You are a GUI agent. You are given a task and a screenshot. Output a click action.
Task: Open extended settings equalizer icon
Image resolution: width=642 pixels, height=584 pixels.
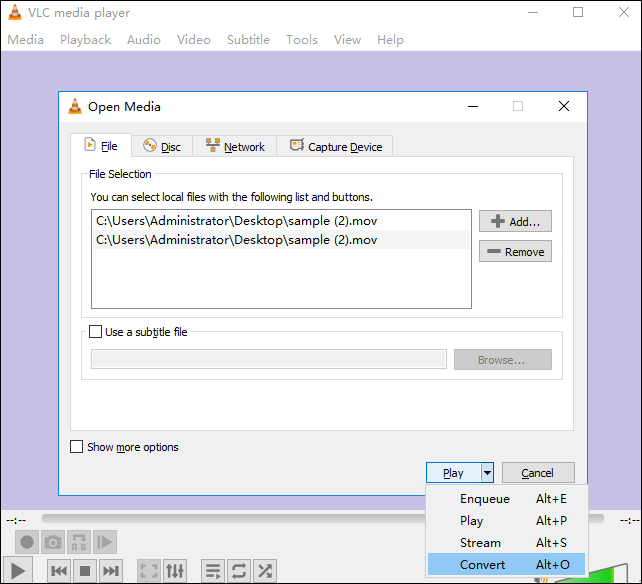pyautogui.click(x=175, y=571)
